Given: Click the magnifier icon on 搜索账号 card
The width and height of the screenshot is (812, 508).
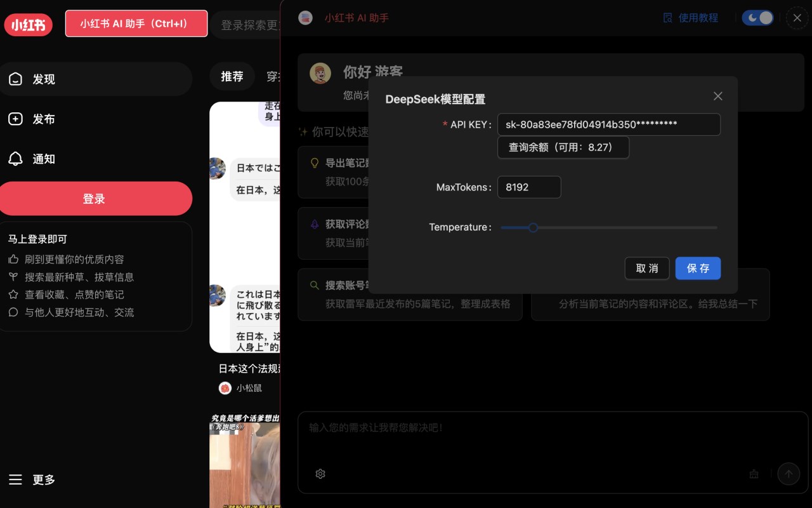Looking at the screenshot, I should pyautogui.click(x=314, y=285).
